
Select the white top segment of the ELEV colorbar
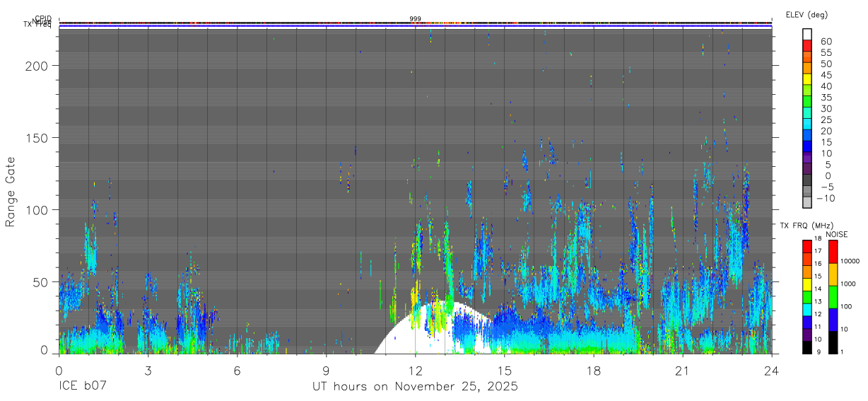(808, 34)
